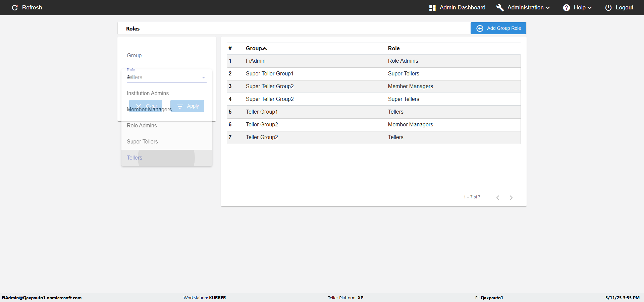Select Member Managers role in row 6
This screenshot has width=644, height=302.
tap(411, 124)
